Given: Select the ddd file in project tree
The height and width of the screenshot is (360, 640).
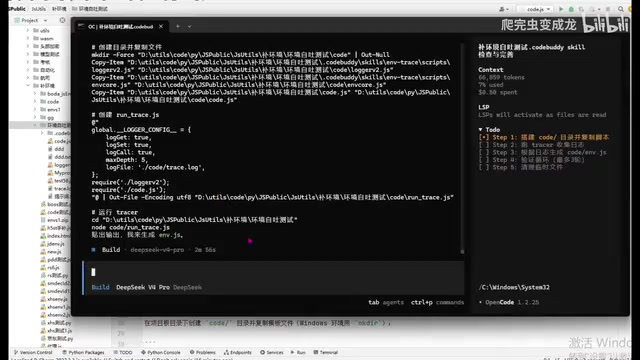Looking at the screenshot, I should click(x=56, y=149).
